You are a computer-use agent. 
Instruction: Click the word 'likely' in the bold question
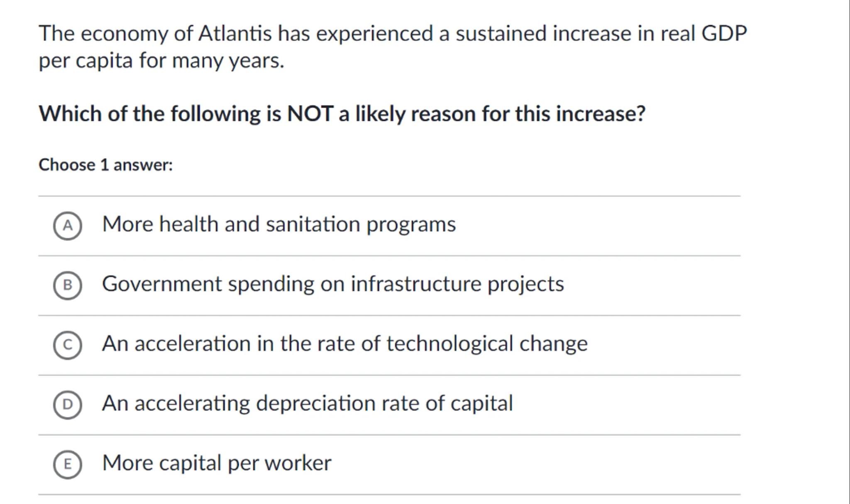(380, 114)
